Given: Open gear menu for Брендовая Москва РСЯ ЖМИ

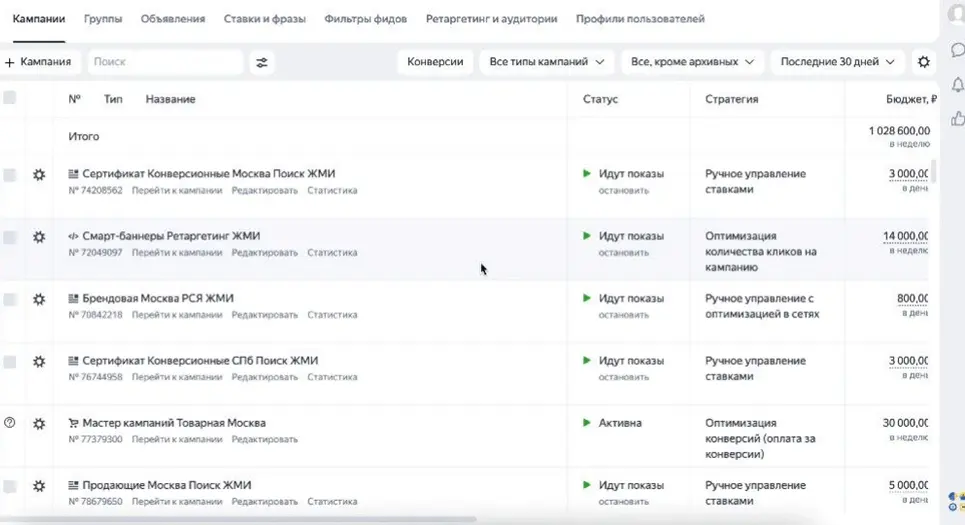Looking at the screenshot, I should click(39, 299).
